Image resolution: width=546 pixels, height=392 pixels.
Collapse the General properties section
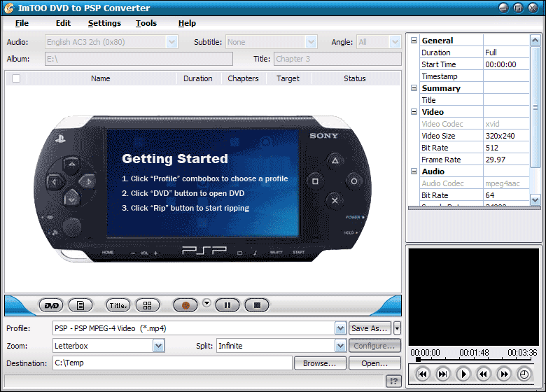click(414, 41)
